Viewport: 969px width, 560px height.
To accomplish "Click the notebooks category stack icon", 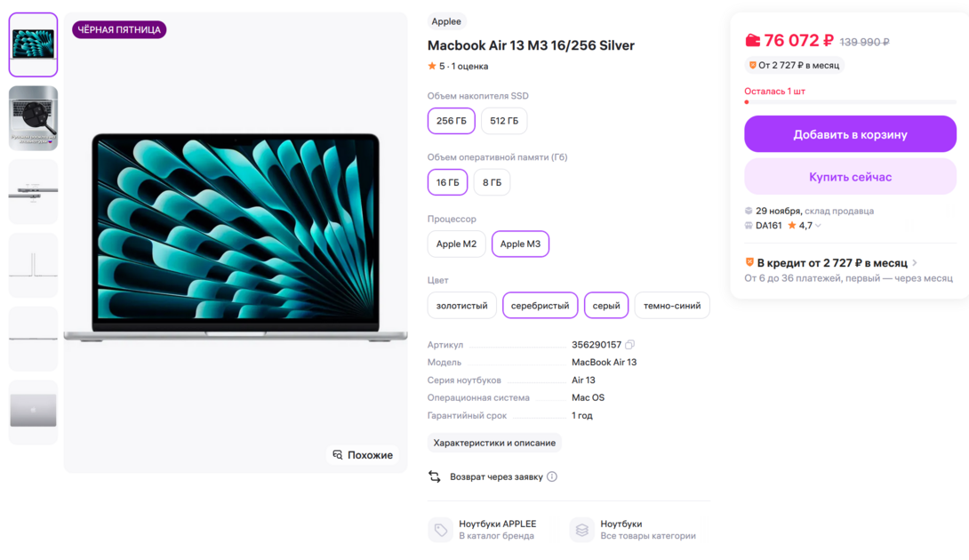I will (x=581, y=530).
